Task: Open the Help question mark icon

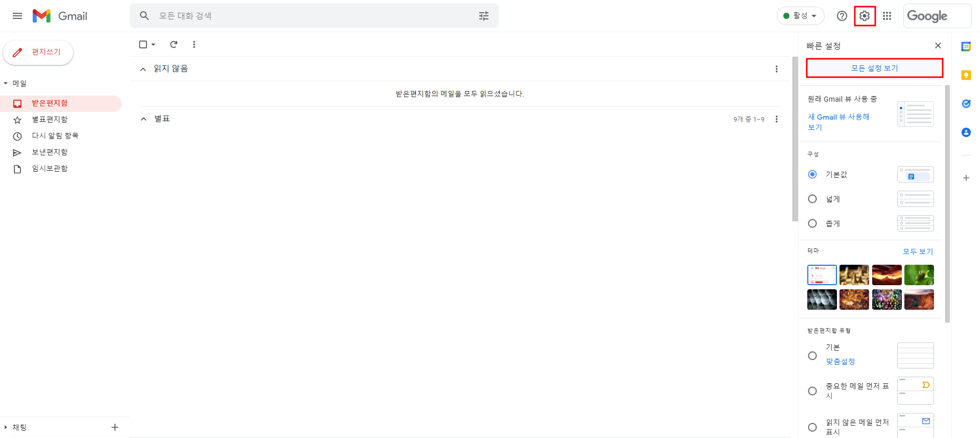Action: (842, 16)
